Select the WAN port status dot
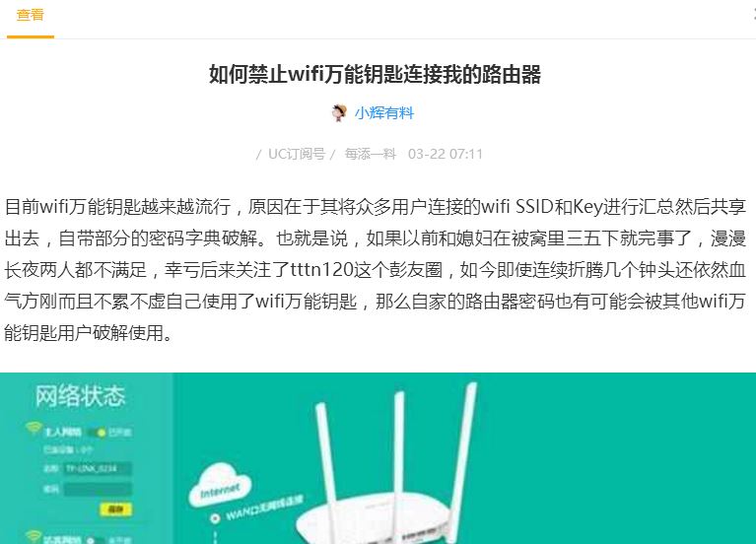The image size is (756, 544). pos(215,518)
